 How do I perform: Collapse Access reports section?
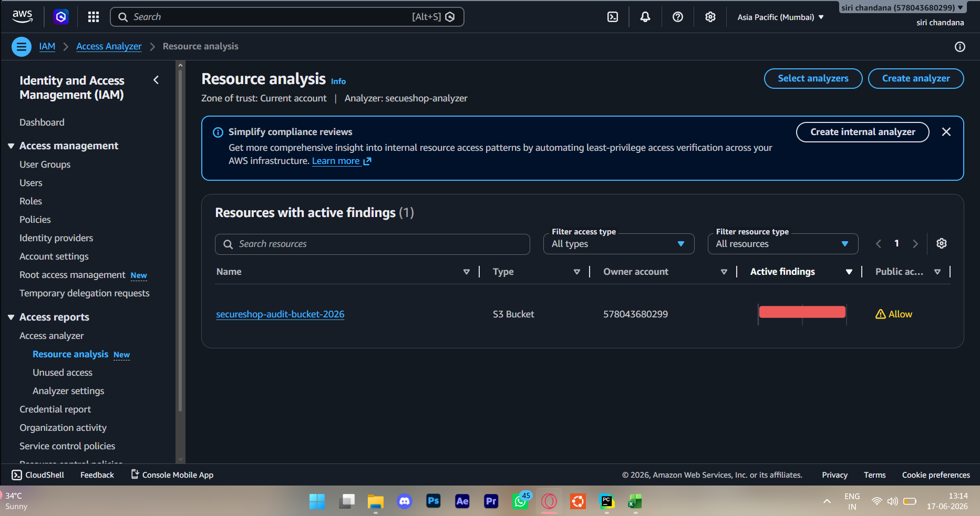[x=11, y=317]
